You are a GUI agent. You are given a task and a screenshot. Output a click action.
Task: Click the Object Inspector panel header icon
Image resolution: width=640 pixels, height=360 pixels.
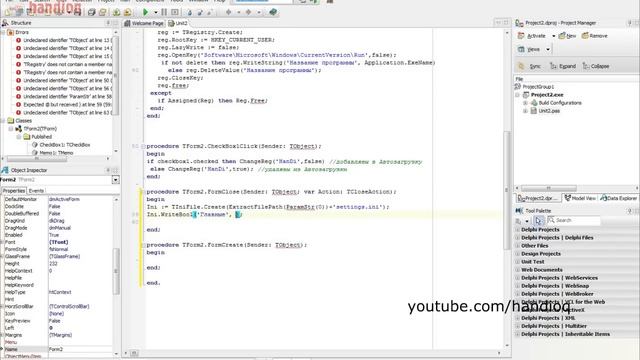5,170
